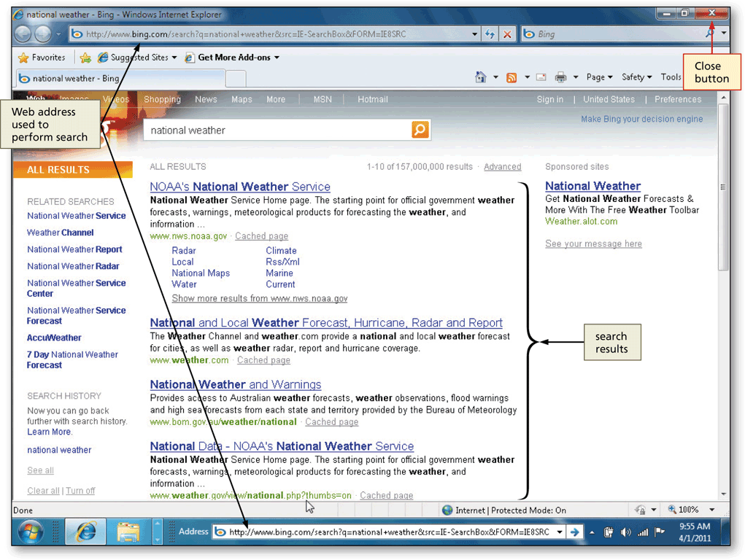This screenshot has width=745, height=560.
Task: Refresh the page using the toolbar icon
Action: [490, 34]
